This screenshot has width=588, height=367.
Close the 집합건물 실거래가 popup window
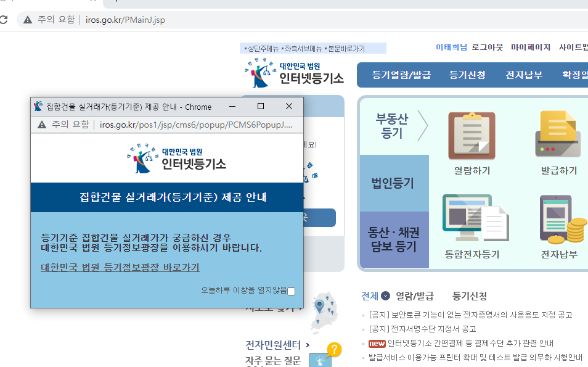pyautogui.click(x=288, y=106)
